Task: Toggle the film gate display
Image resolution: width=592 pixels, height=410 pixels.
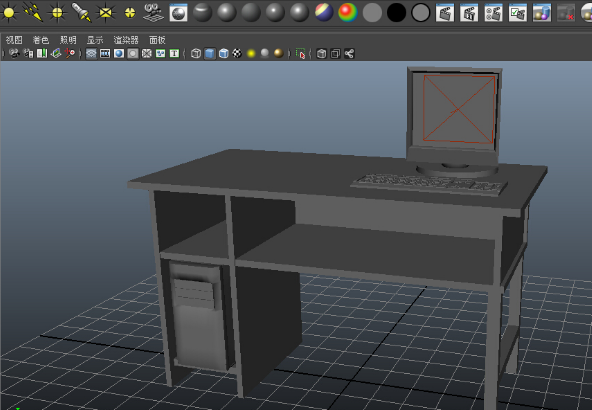Action: [105, 54]
